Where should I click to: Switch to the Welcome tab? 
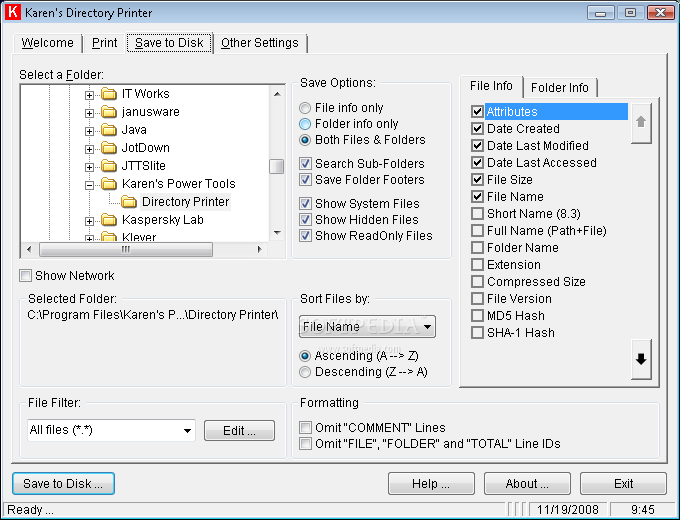pyautogui.click(x=47, y=43)
